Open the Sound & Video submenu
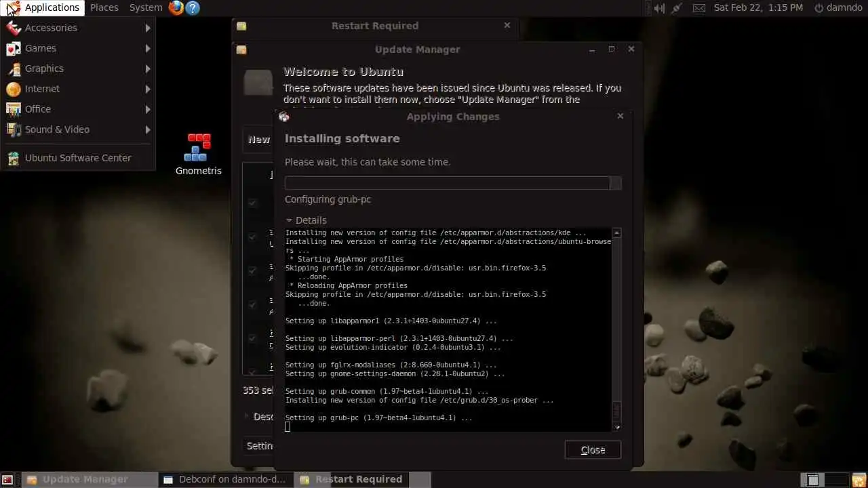 [78, 129]
